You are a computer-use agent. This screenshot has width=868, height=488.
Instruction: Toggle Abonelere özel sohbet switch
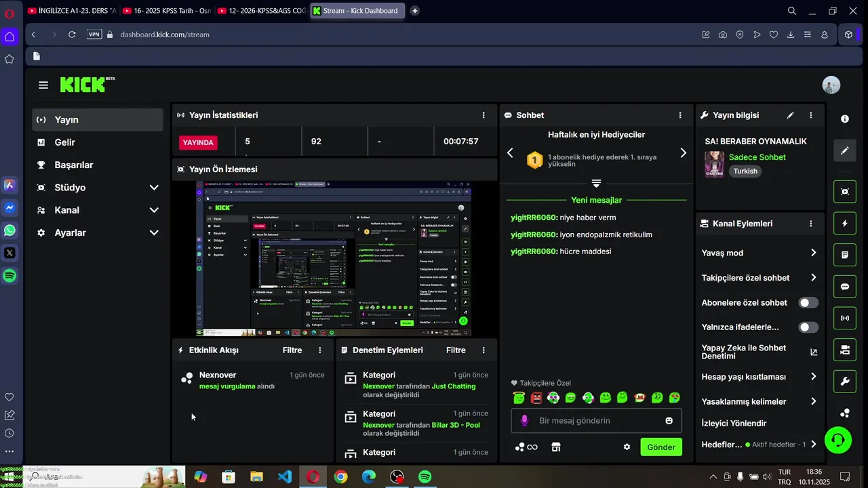tap(808, 303)
